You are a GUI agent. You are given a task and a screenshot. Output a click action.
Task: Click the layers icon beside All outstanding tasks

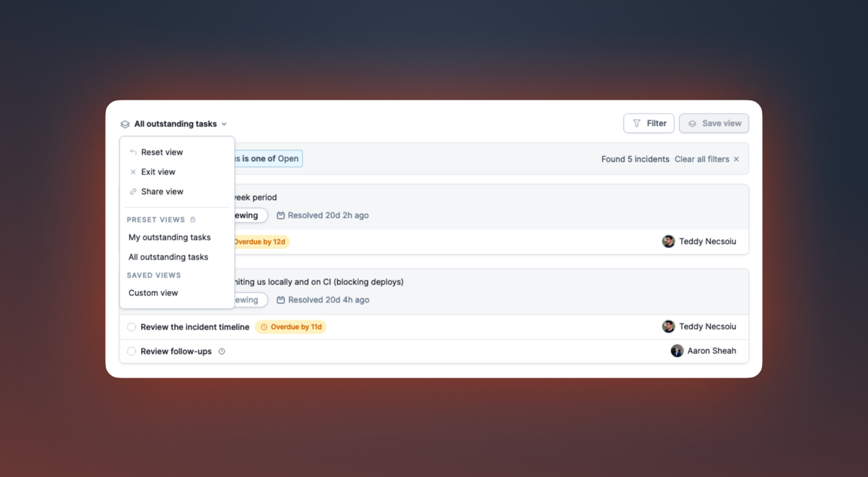125,124
